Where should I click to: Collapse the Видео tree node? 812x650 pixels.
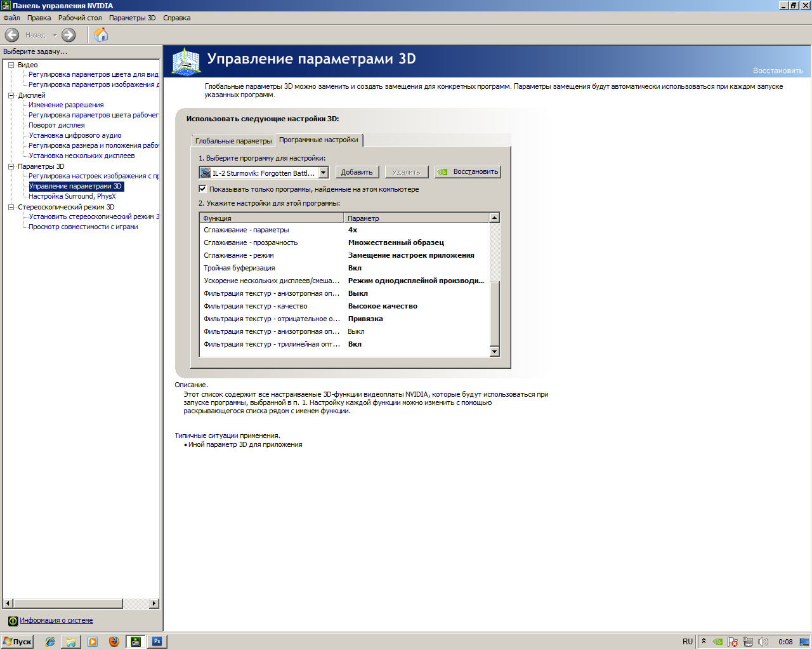coord(11,65)
